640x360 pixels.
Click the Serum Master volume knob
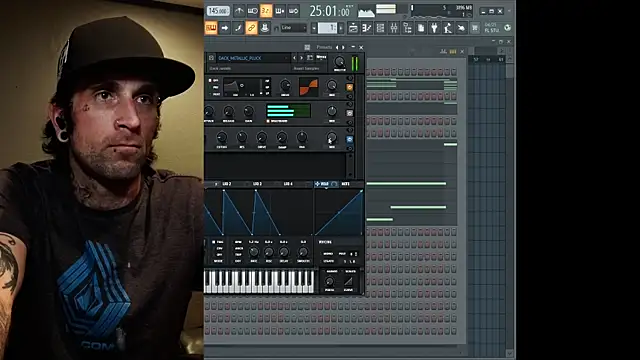point(339,62)
